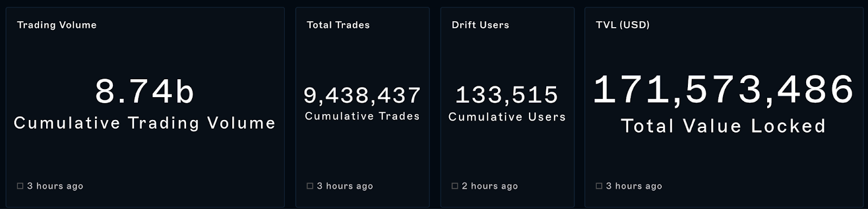This screenshot has width=868, height=209.
Task: Click the refresh icon in Total Trades panel
Action: (x=310, y=186)
